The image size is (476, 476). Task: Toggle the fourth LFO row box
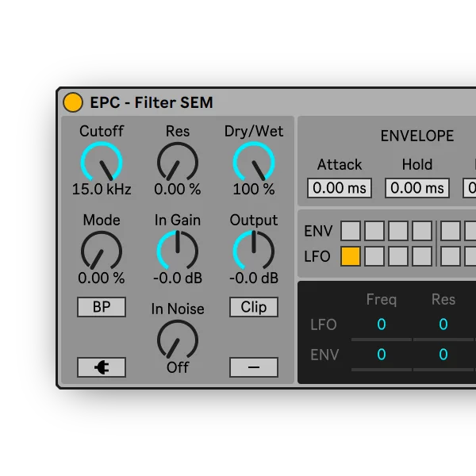tap(422, 256)
